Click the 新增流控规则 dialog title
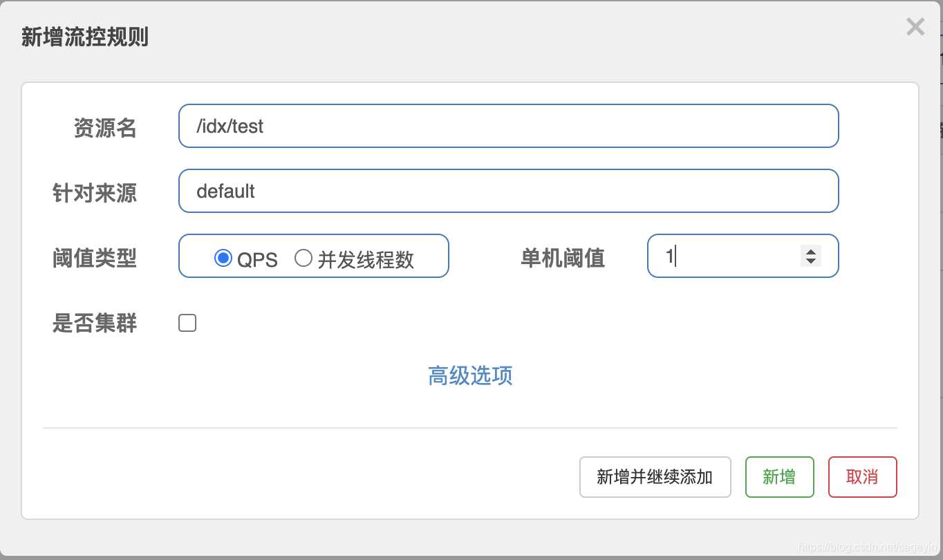 (85, 37)
